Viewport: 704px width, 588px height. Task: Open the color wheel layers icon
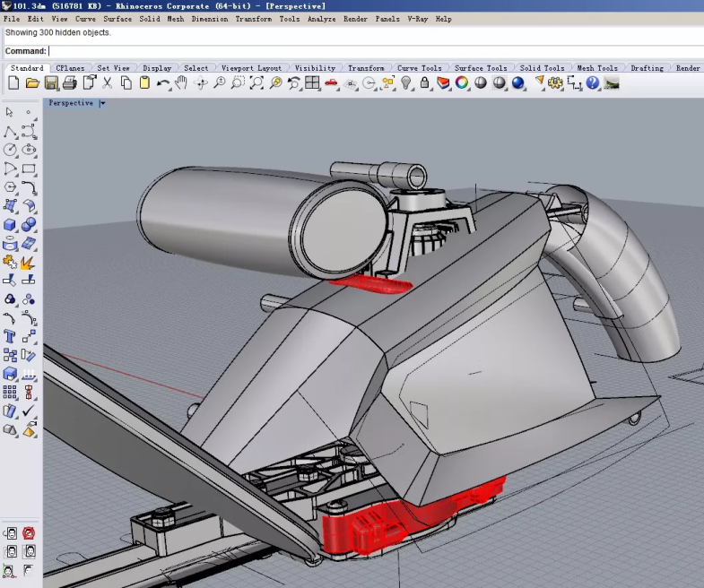tap(462, 83)
